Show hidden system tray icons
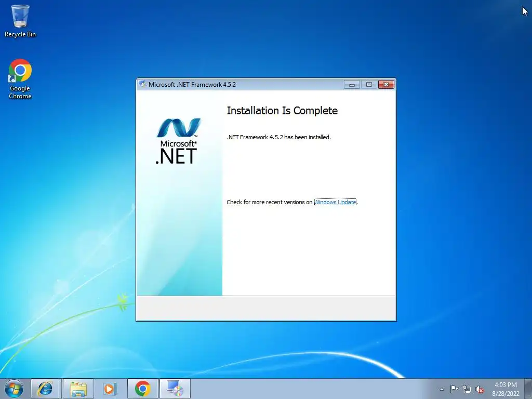This screenshot has height=399, width=532. click(442, 389)
